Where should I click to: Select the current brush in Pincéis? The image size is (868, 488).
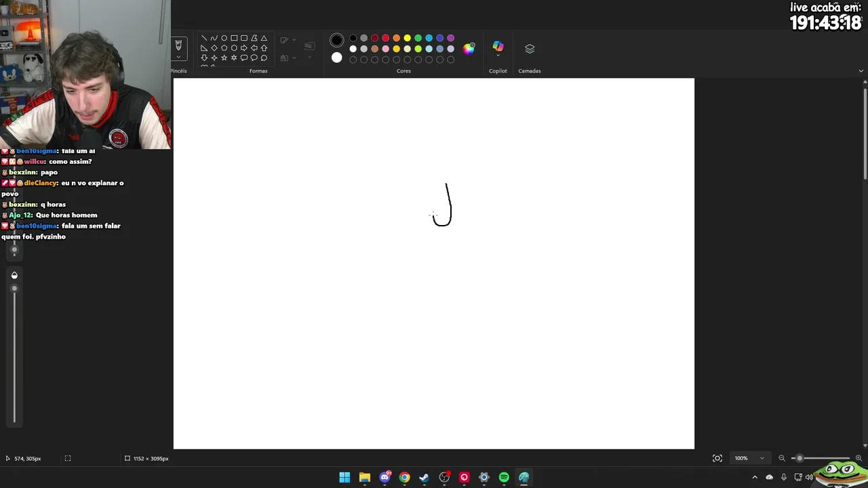[x=178, y=45]
